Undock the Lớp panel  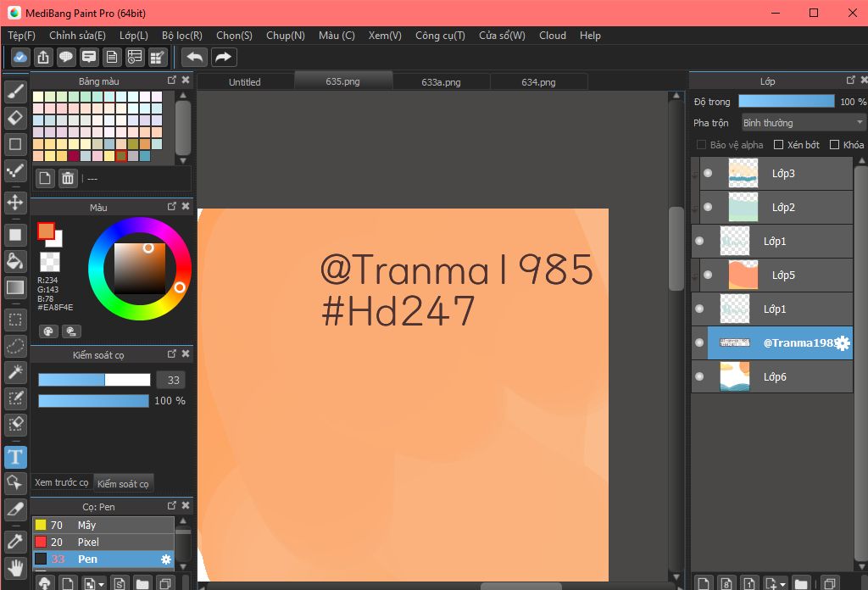[x=851, y=81]
